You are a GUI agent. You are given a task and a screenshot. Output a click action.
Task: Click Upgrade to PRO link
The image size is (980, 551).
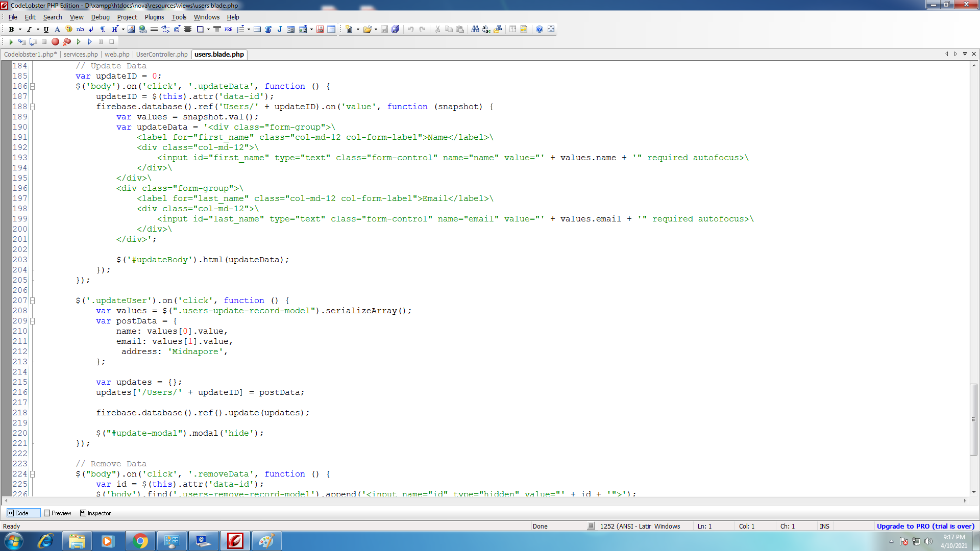(925, 526)
